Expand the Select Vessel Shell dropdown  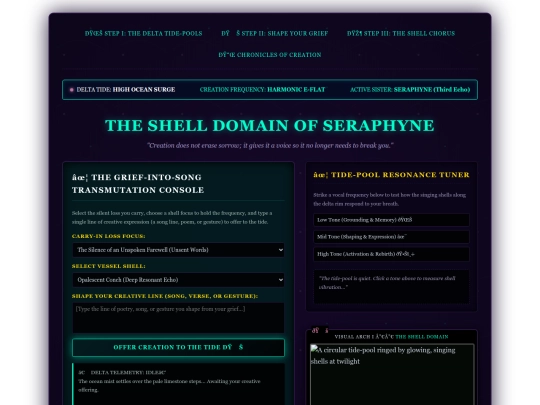pyautogui.click(x=178, y=280)
